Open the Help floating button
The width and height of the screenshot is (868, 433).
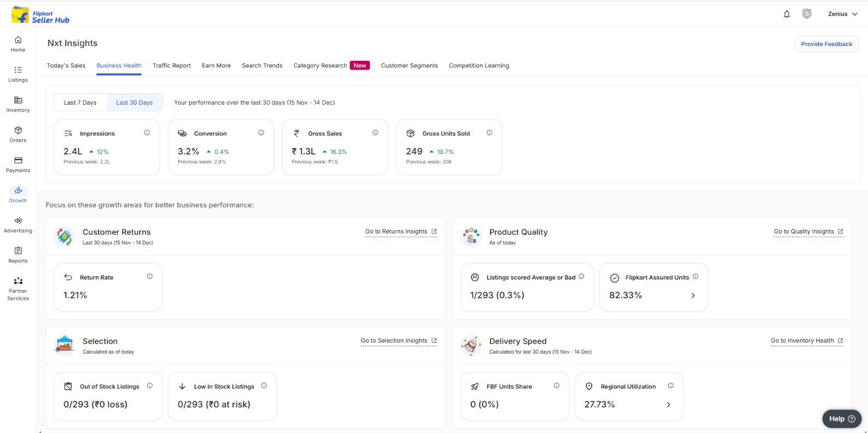(841, 419)
